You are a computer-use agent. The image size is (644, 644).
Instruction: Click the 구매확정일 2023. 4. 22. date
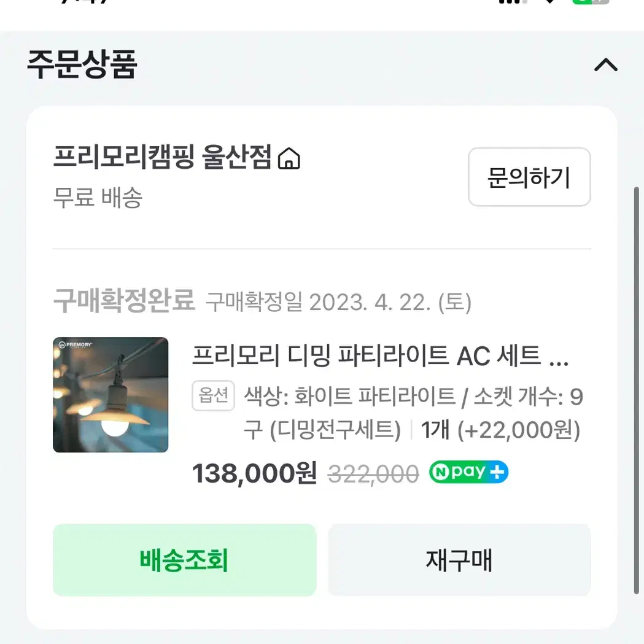pyautogui.click(x=338, y=303)
